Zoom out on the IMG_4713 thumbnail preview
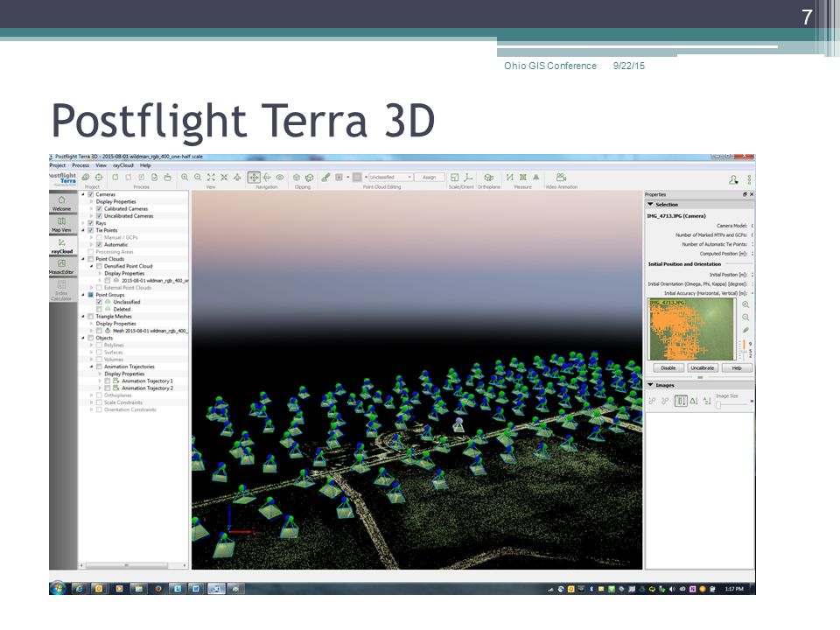The image size is (840, 630). point(745,317)
